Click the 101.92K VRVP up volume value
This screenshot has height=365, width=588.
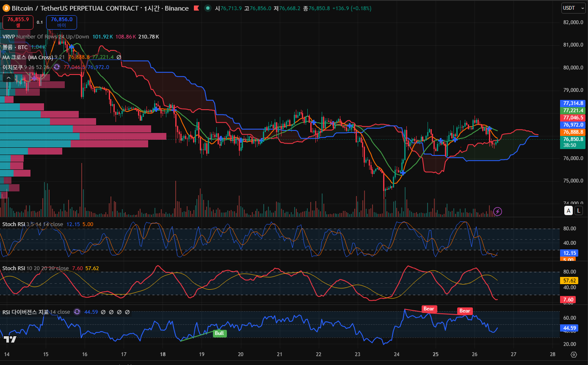(102, 37)
